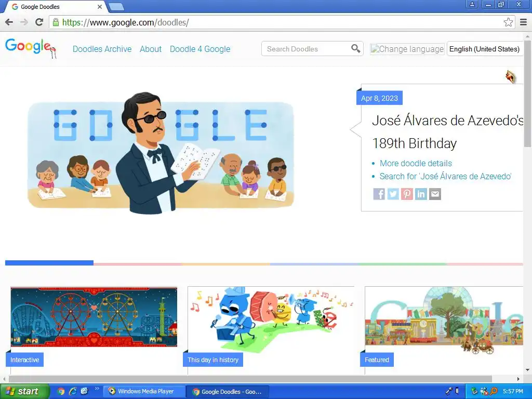The image size is (532, 399).
Task: Bookmark this page with the star icon
Action: (508, 22)
